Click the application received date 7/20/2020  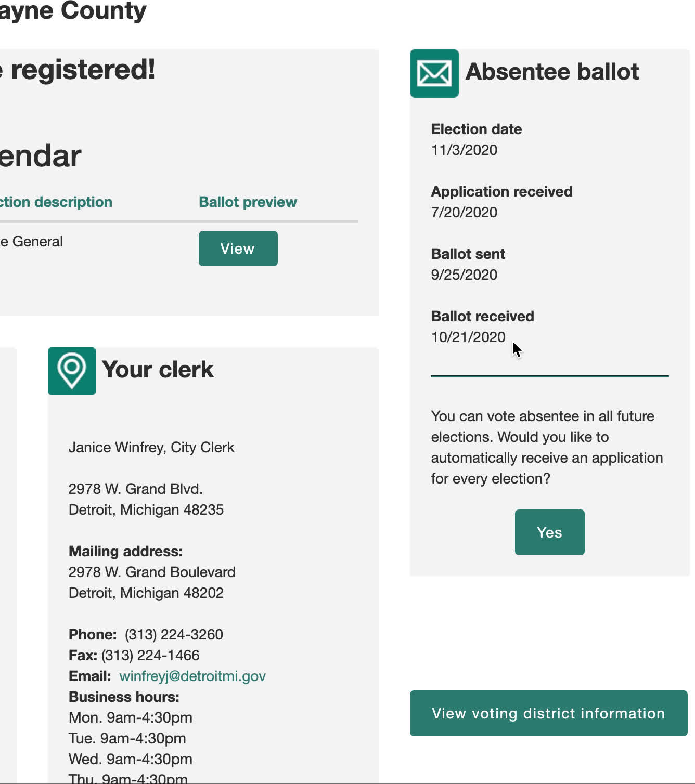(464, 212)
